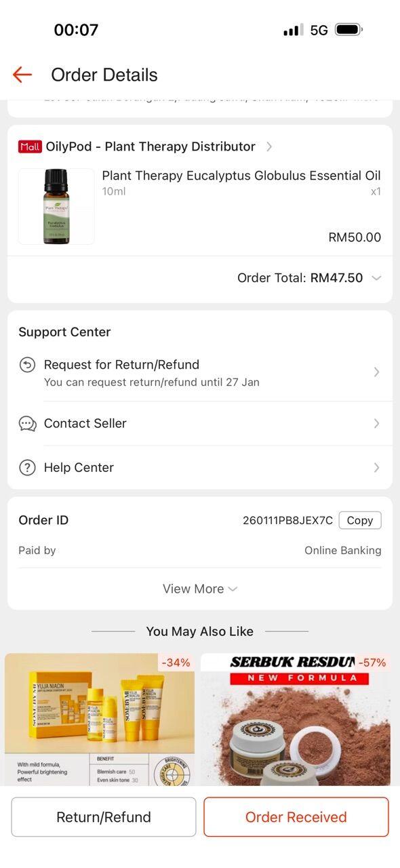Open the Some By Mi Yuja Niacin product
The height and width of the screenshot is (868, 400).
pyautogui.click(x=100, y=719)
